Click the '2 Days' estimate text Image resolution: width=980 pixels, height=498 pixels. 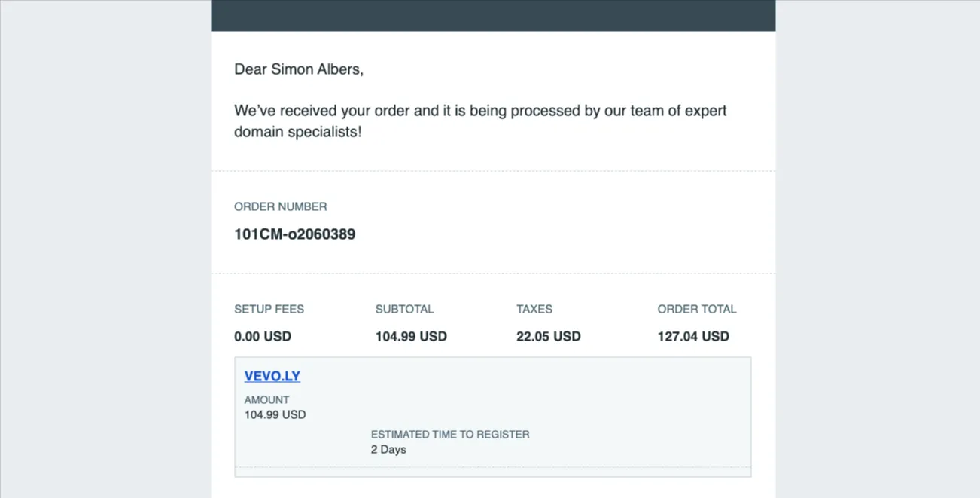click(x=388, y=450)
